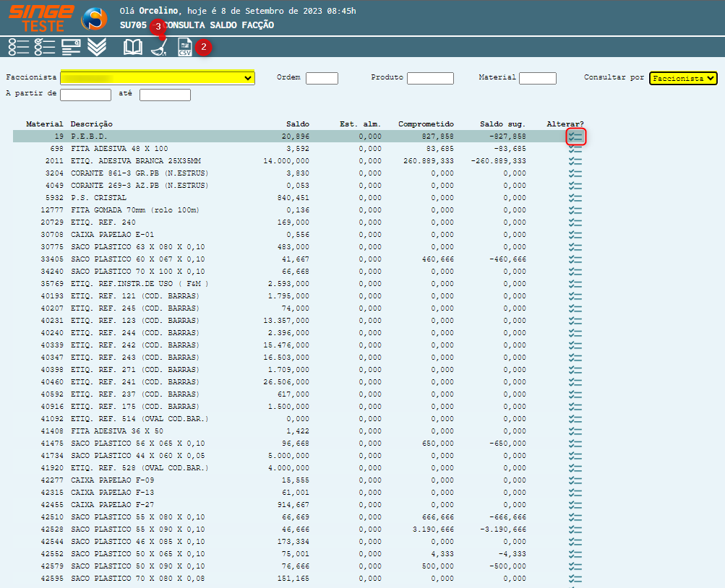The image size is (725, 588).
Task: Click Alterar icon for CAIXA PAPELAO F-27
Action: [x=575, y=505]
